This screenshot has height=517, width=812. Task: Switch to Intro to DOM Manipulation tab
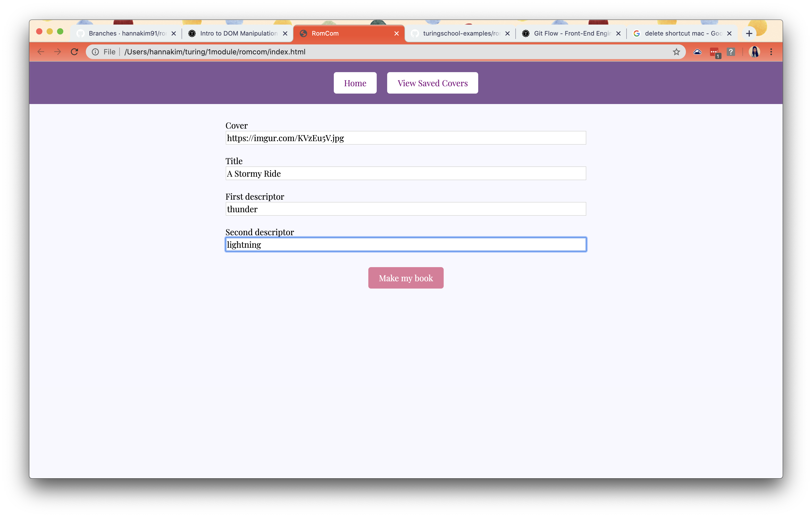238,33
